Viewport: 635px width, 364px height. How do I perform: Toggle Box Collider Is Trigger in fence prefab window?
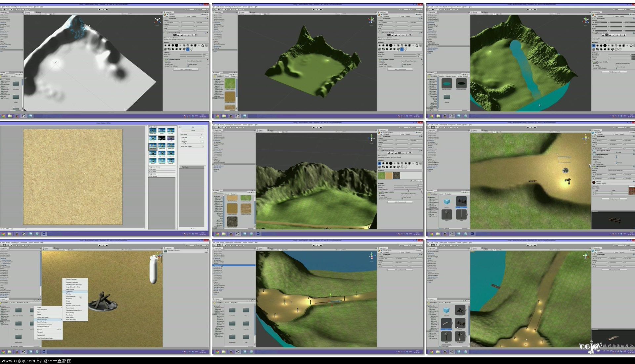pos(609,168)
